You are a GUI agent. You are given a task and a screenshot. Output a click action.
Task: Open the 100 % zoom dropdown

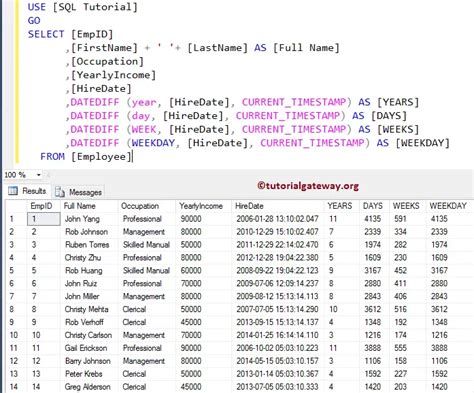(39, 175)
